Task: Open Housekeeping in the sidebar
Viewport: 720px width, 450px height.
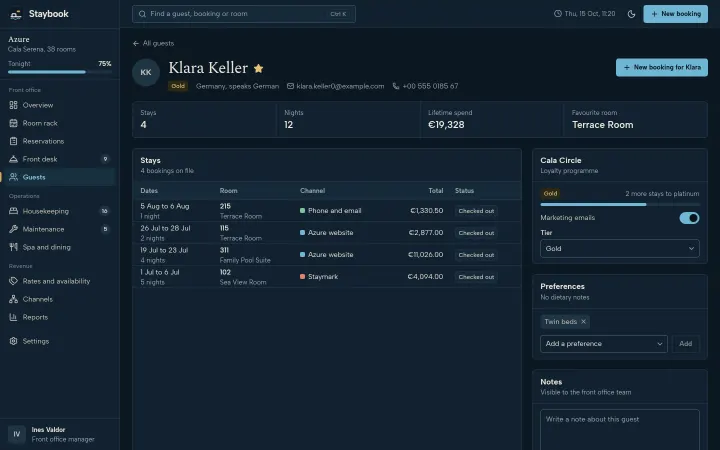Action: 58,211
